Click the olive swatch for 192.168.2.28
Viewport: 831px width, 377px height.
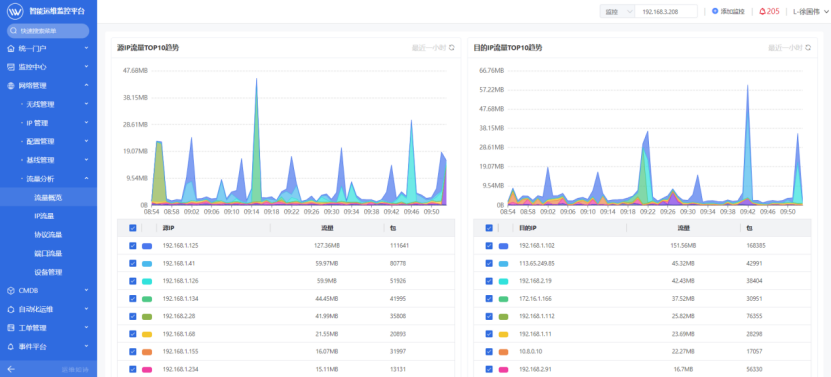147,317
